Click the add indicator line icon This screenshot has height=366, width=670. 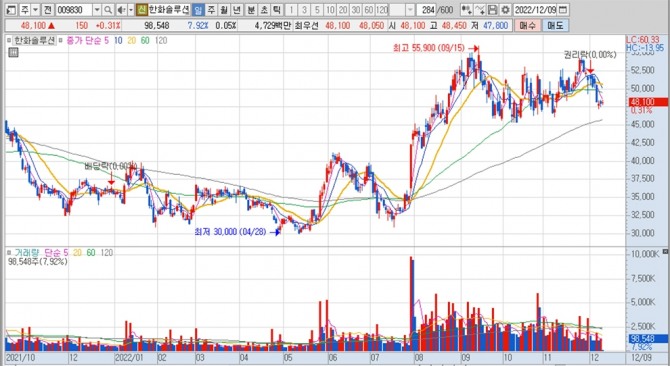coord(480,10)
